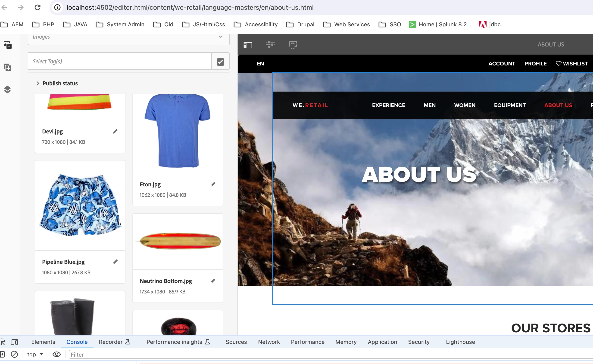Toggle the side panel icon
The image size is (593, 364).
(x=247, y=45)
